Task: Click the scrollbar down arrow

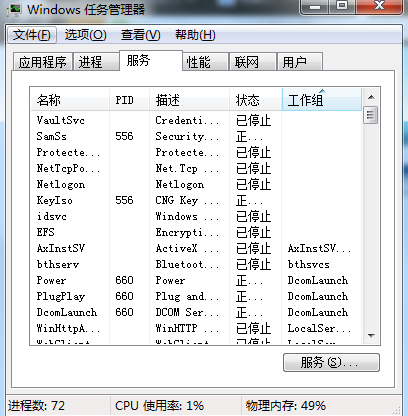Action: coord(371,335)
